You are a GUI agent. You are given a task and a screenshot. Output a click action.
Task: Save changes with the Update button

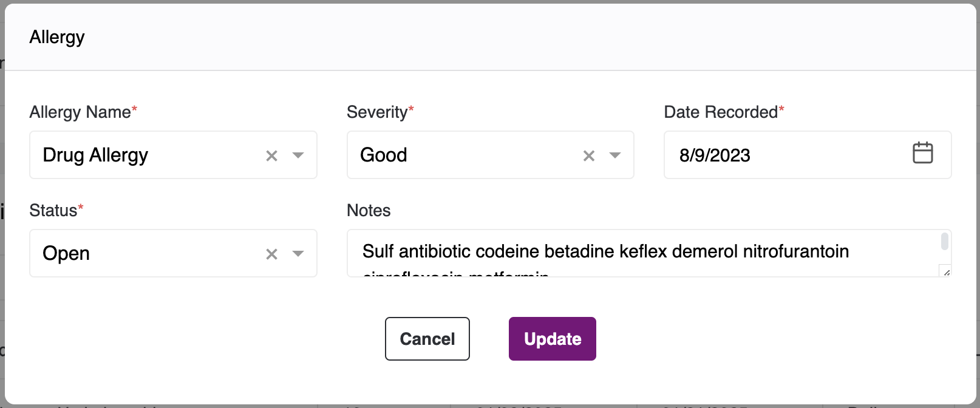point(552,339)
